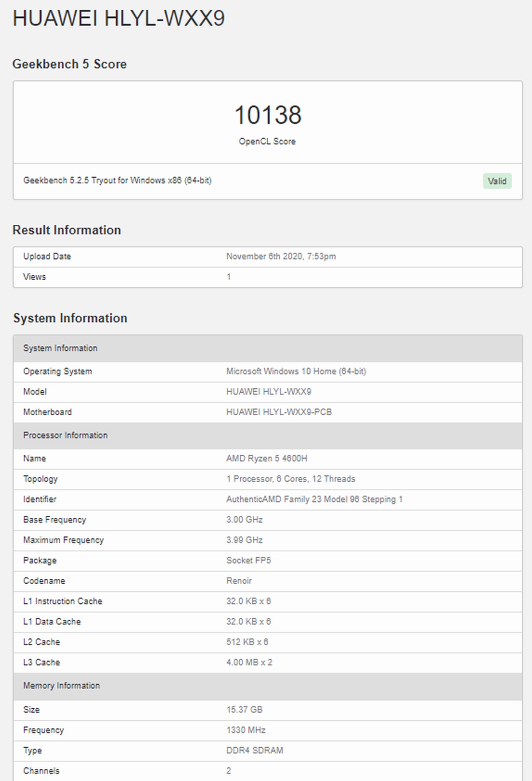This screenshot has height=781, width=532.
Task: Click the HUAWEI HLYL-WXX9 page title
Action: tap(118, 19)
